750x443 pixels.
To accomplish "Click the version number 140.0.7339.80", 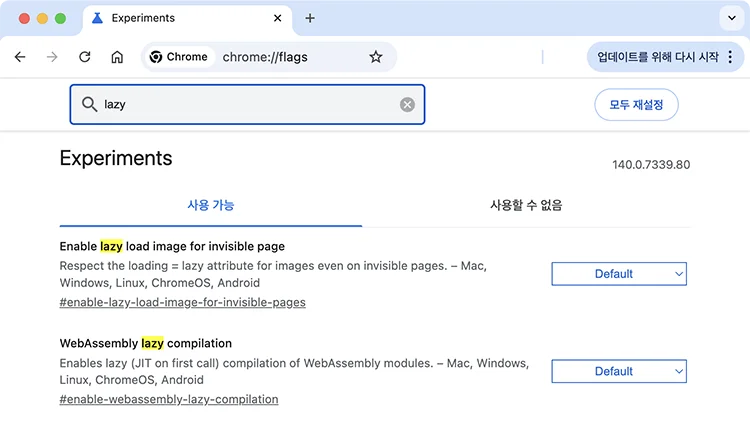I will [651, 165].
